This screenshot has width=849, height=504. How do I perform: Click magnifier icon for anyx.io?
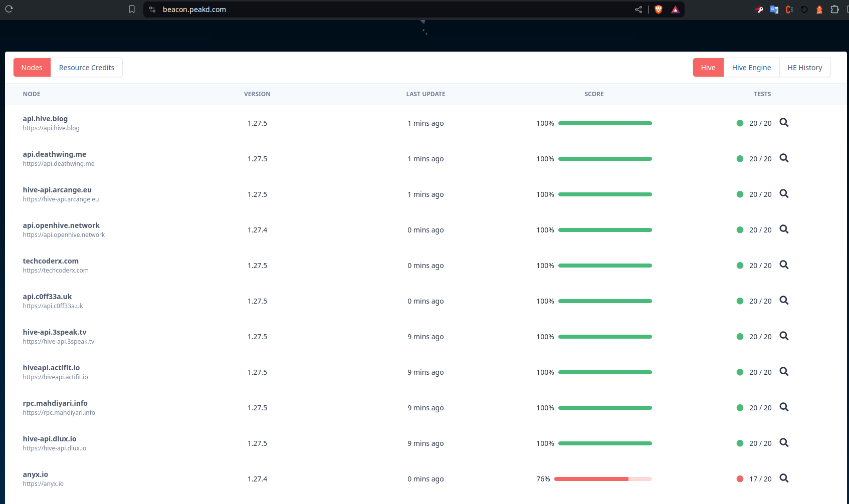(784, 478)
